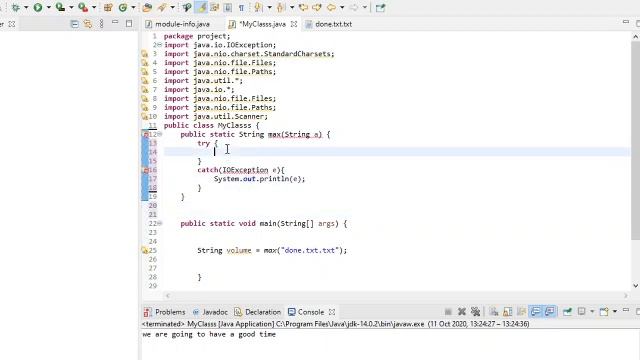Click the New Java Package icon
Screen dimensions: 640x360
pyautogui.click(x=108, y=7)
